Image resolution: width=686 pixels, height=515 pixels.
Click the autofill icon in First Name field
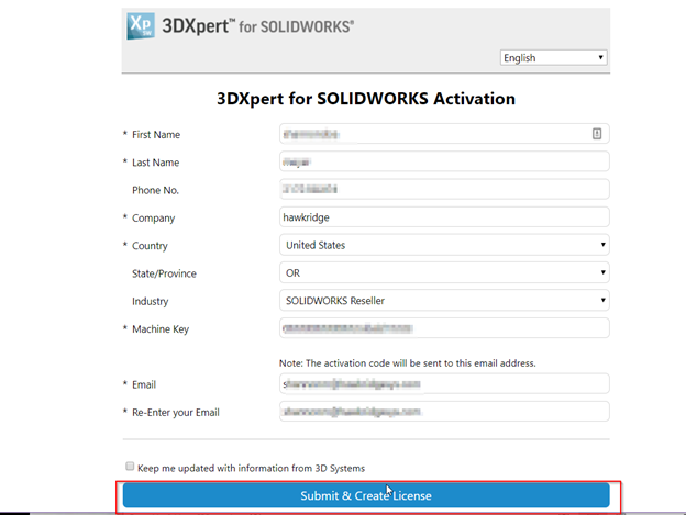597,133
